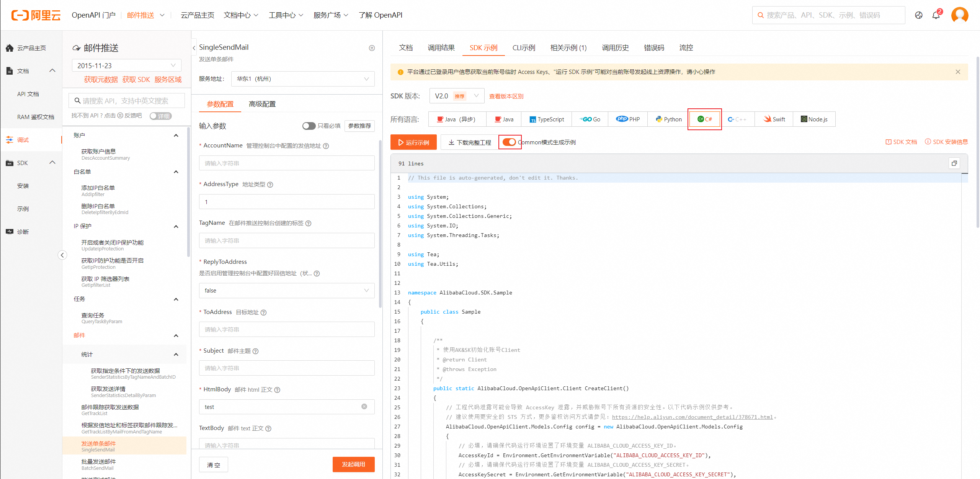Image resolution: width=980 pixels, height=479 pixels.
Task: Clear the HtmlBody field with x icon
Action: pos(364,407)
